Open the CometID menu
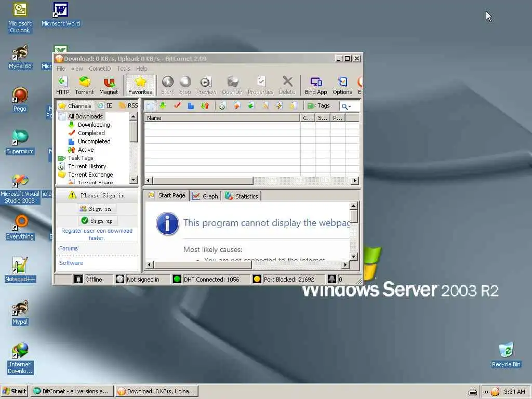Screen dimensions: 532x399 click(x=100, y=69)
